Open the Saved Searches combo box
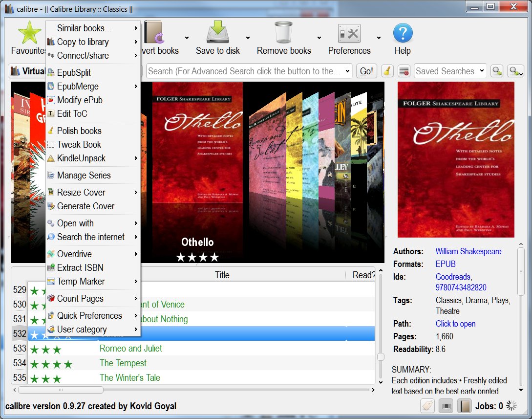The image size is (532, 419). (450, 71)
